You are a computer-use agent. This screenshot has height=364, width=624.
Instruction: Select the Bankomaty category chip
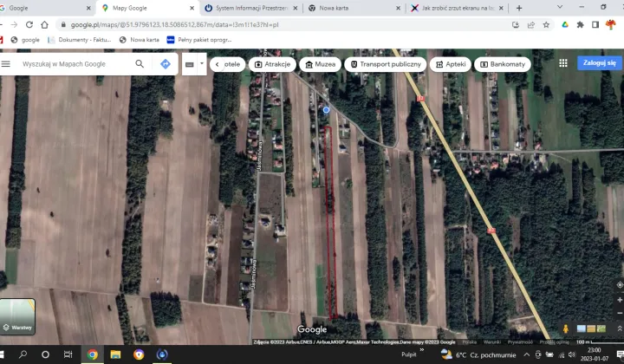tap(503, 64)
